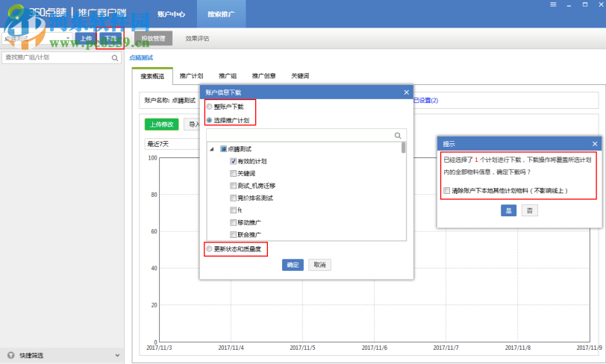The width and height of the screenshot is (606, 364).
Task: Close the 账户信息下载 dialog
Action: (x=406, y=92)
